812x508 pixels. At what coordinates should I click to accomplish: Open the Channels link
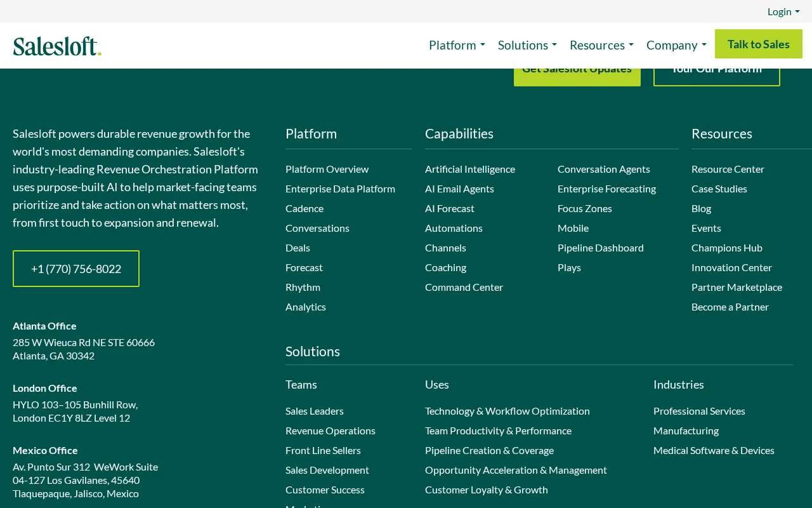tap(445, 248)
